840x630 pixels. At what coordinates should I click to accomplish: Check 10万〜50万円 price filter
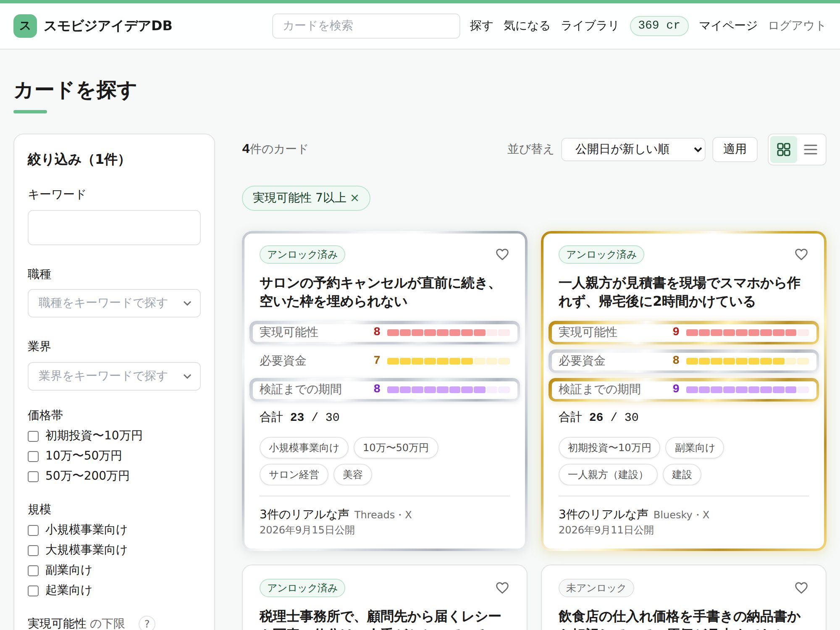pyautogui.click(x=33, y=456)
